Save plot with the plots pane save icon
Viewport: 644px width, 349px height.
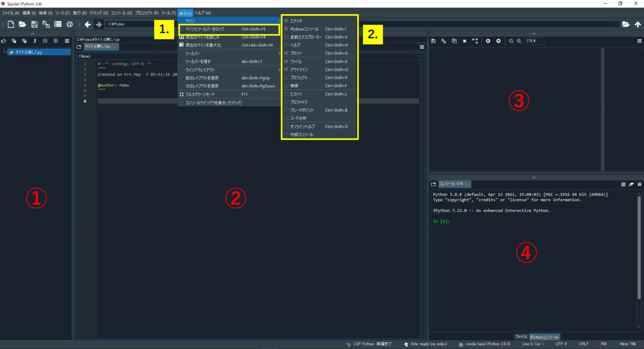point(434,41)
